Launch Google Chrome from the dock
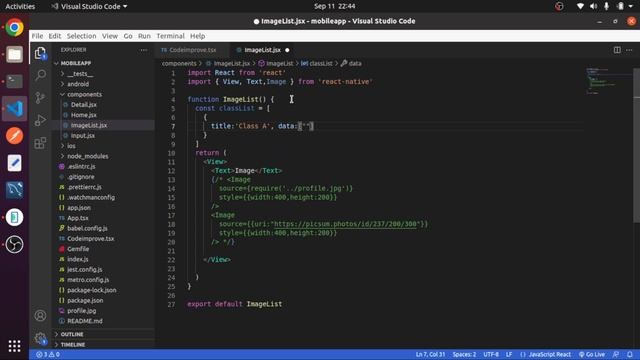 click(14, 27)
